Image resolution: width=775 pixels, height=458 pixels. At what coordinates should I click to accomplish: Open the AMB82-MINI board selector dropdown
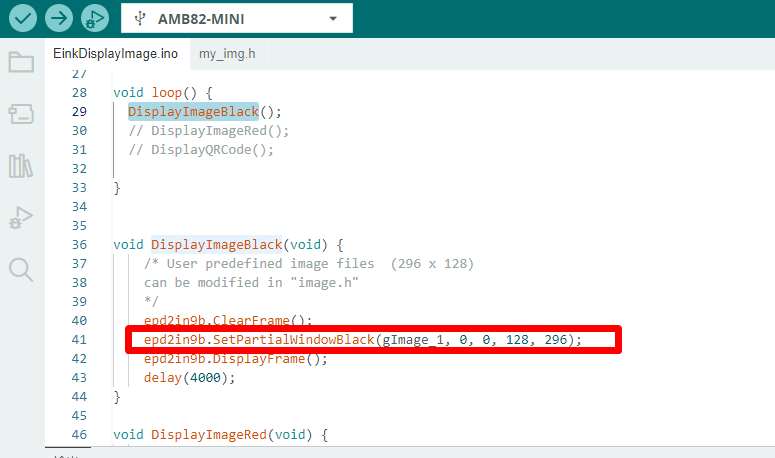click(237, 18)
